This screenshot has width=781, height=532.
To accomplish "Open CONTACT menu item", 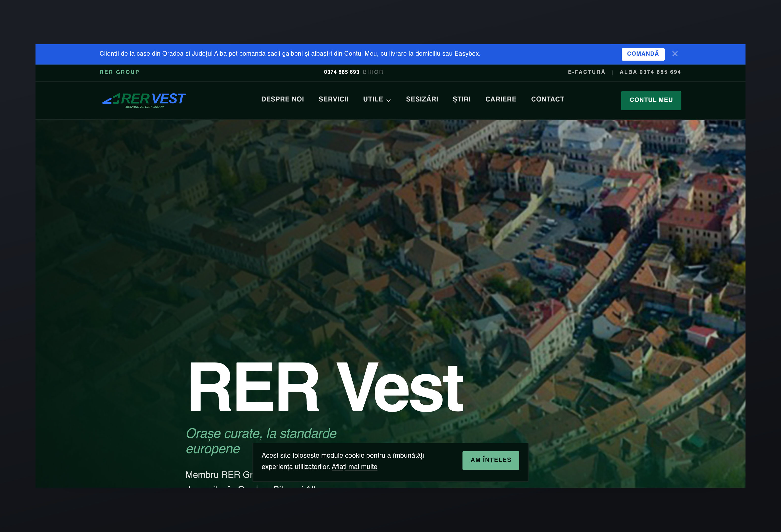I will (x=548, y=99).
